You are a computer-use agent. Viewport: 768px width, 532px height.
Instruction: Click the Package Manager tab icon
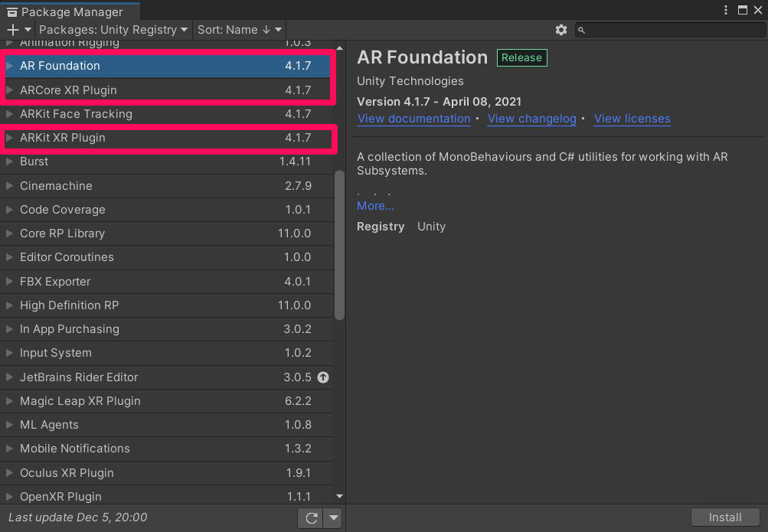[x=11, y=11]
